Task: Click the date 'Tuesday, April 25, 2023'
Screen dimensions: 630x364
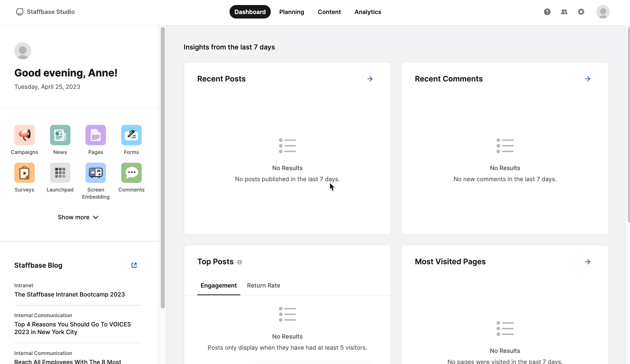Action: (x=47, y=87)
